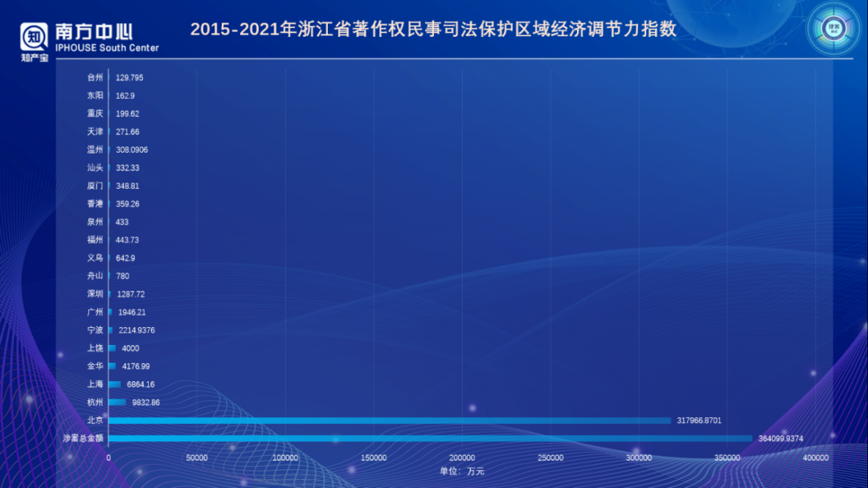Image resolution: width=868 pixels, height=488 pixels.
Task: Click the 香港 category label
Action: (x=95, y=204)
